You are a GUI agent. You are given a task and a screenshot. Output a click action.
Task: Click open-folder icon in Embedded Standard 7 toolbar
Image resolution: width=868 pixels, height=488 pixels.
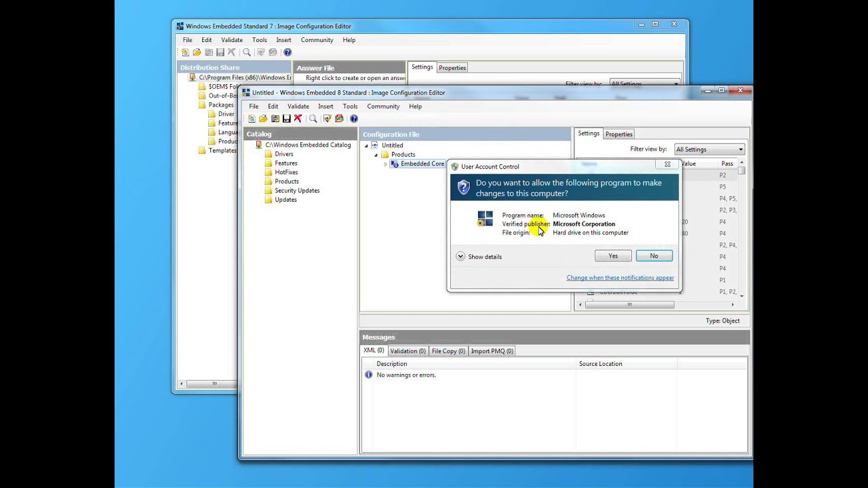(x=197, y=52)
